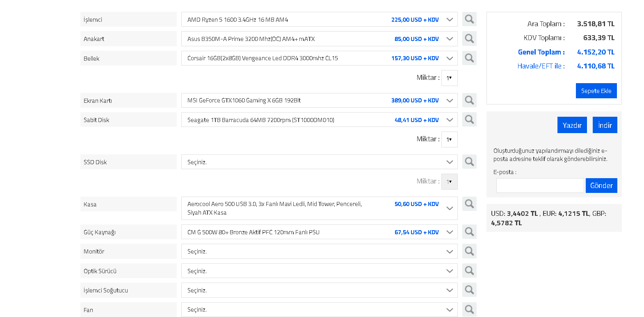
Task: Focus the E-posta input field
Action: click(x=540, y=186)
